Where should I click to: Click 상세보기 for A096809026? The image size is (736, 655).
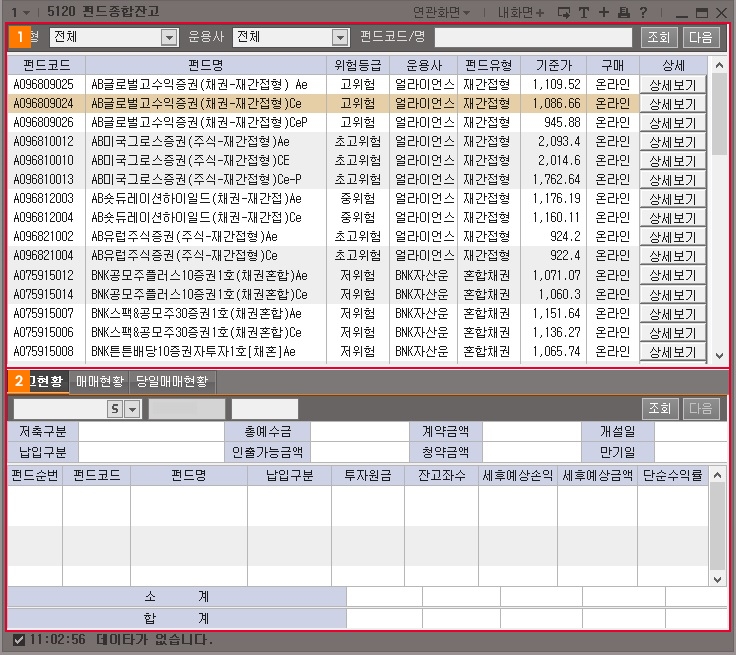click(673, 123)
